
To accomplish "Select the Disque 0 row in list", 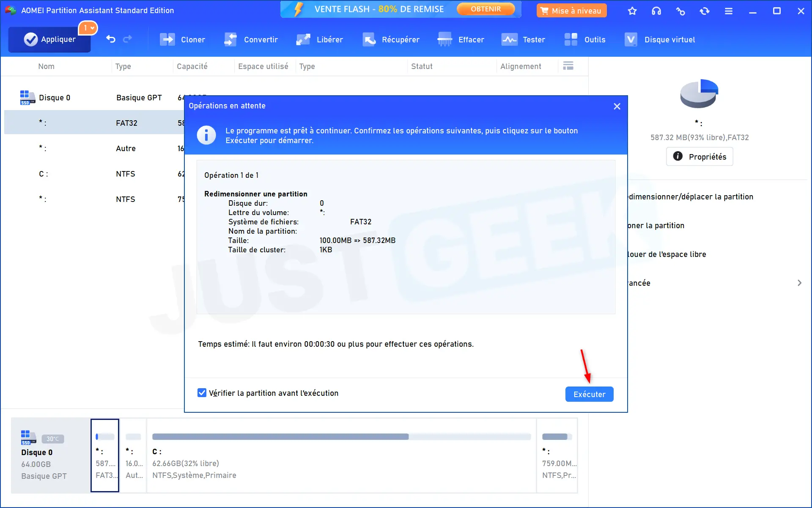I will pos(94,97).
